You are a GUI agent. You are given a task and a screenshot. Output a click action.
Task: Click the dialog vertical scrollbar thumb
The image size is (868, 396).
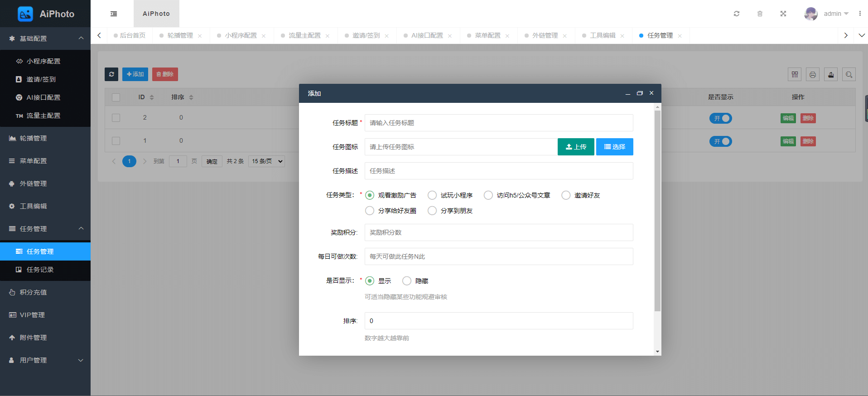point(657,211)
